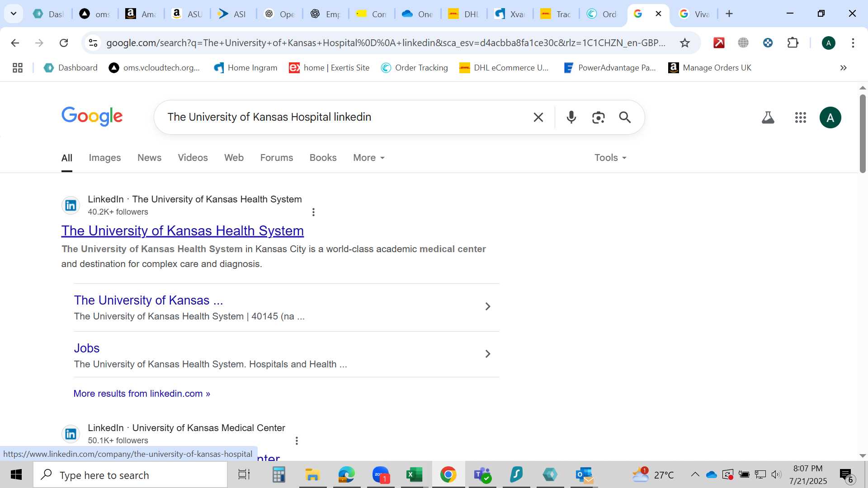Open tab search dropdown arrow
Image resolution: width=868 pixels, height=488 pixels.
[14, 14]
